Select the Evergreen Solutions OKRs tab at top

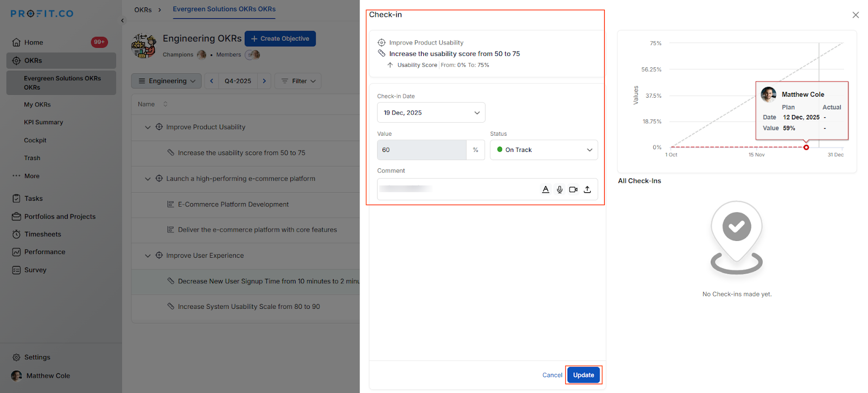point(224,9)
